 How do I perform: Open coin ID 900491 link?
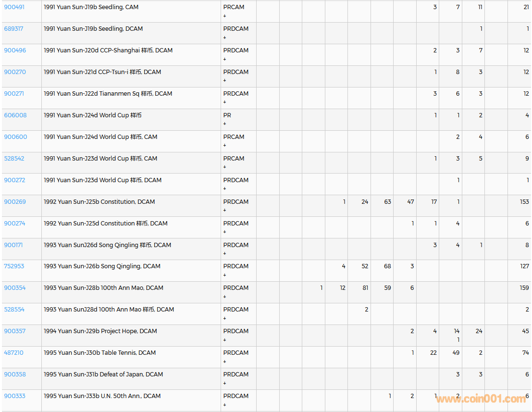pos(14,7)
